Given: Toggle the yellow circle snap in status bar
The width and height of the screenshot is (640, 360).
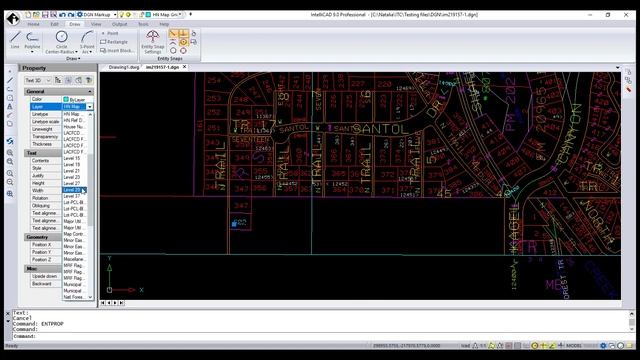Looking at the screenshot, I should click(535, 346).
